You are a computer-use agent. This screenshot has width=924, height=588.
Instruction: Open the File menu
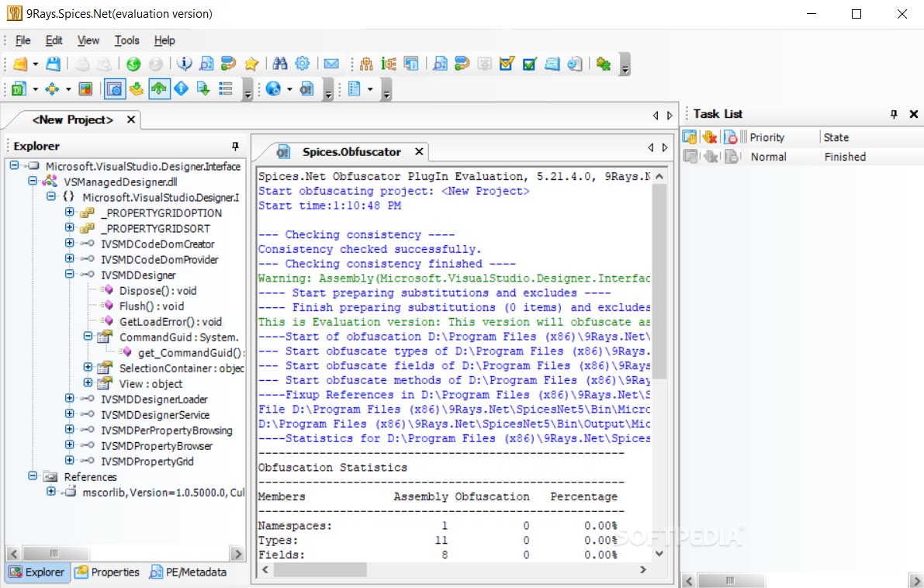pos(23,40)
